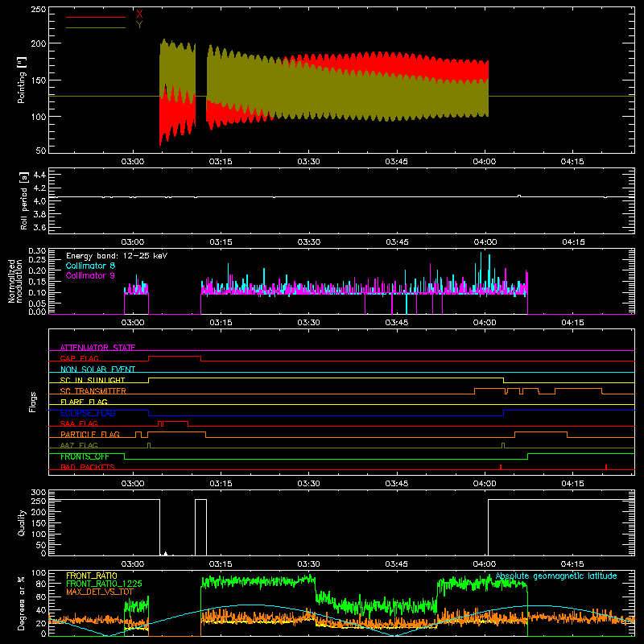
Task: Click the PARTICLE_FLAG label
Action: [x=90, y=434]
